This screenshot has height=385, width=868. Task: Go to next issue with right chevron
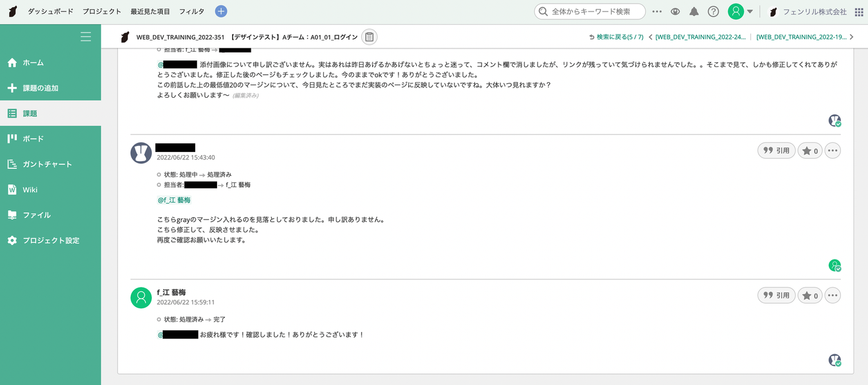[x=852, y=37]
